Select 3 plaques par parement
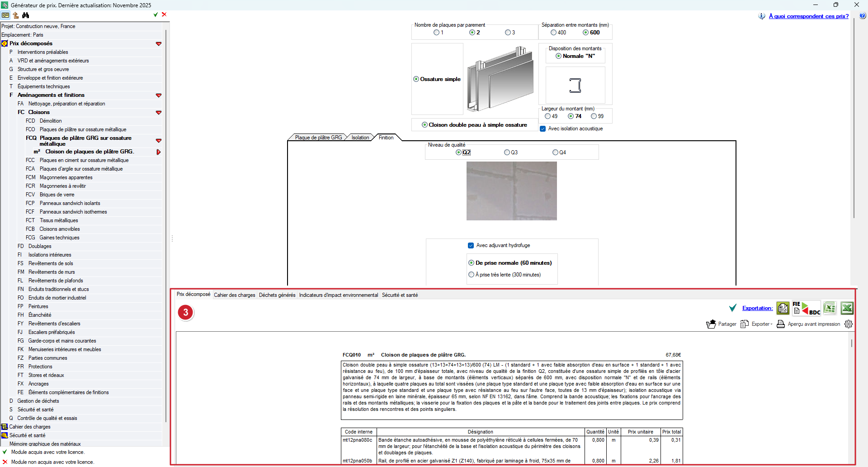The width and height of the screenshot is (868, 467). pos(508,33)
